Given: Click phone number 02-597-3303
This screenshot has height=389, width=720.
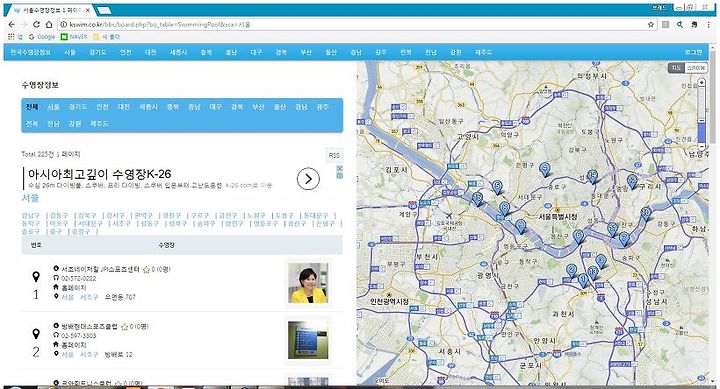Looking at the screenshot, I should click(x=79, y=336).
